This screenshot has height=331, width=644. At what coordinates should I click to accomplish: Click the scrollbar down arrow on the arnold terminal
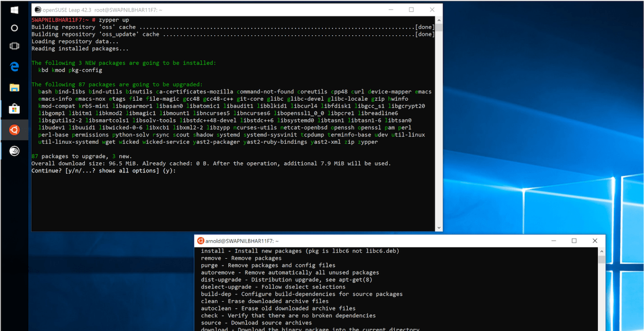point(601,328)
